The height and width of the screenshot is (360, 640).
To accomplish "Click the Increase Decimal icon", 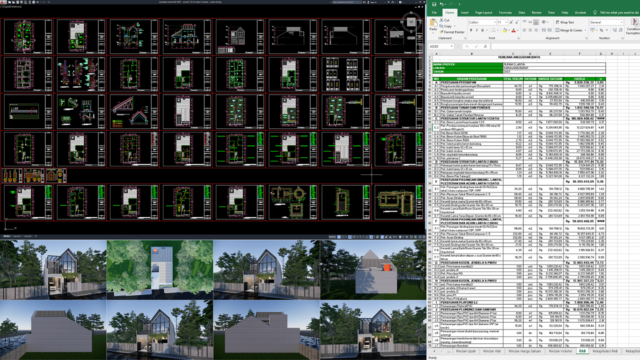I will point(615,30).
